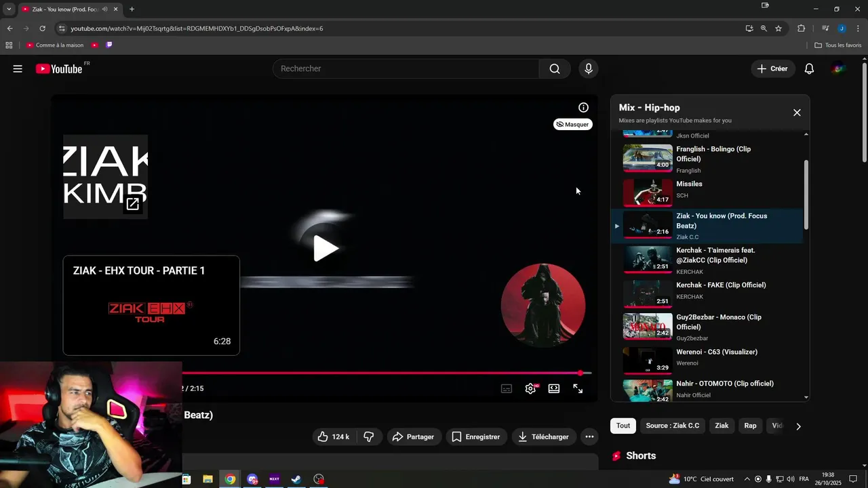Open the notifications bell
The image size is (868, 488).
point(809,68)
